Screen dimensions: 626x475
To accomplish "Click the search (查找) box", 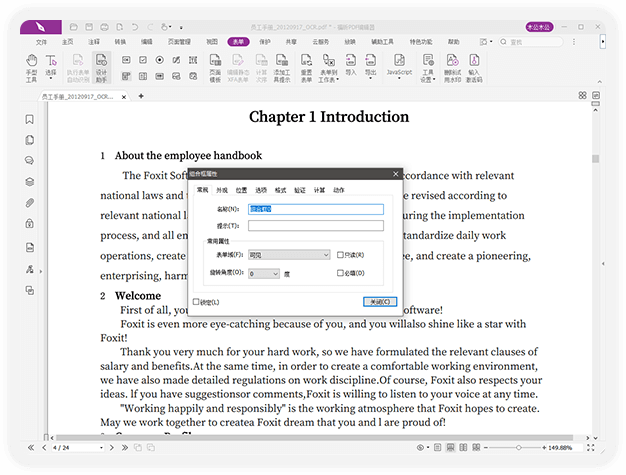I will pos(531,42).
